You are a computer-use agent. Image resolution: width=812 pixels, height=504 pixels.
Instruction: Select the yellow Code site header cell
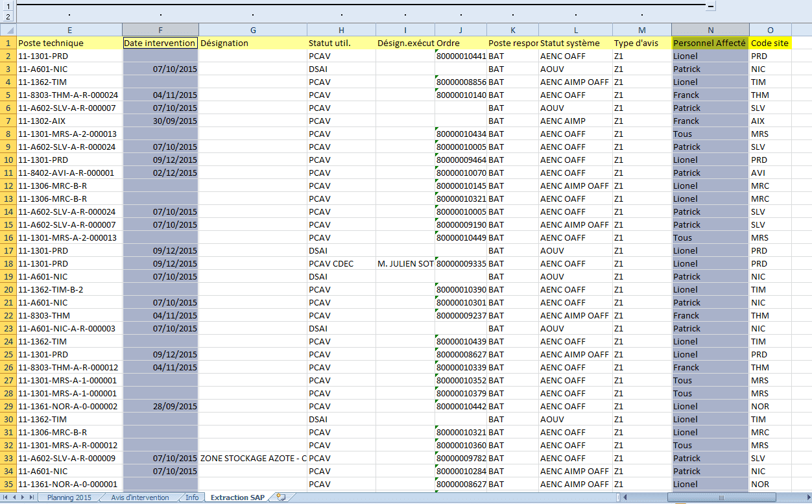[770, 43]
